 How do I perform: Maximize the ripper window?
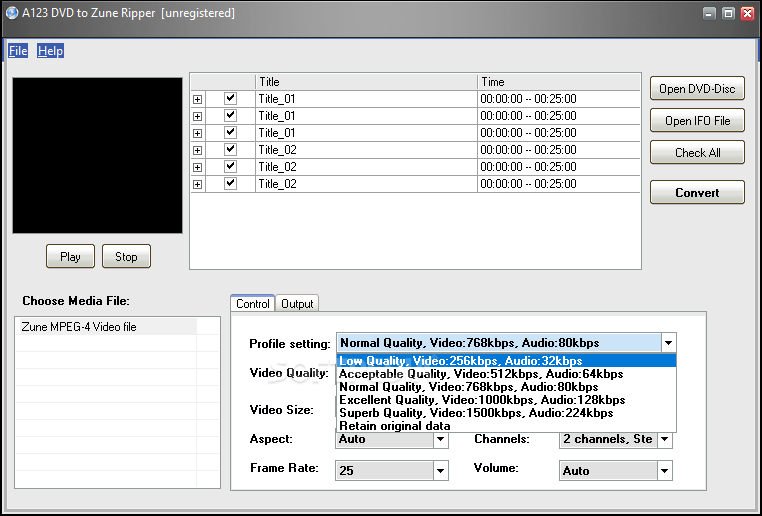(x=728, y=13)
